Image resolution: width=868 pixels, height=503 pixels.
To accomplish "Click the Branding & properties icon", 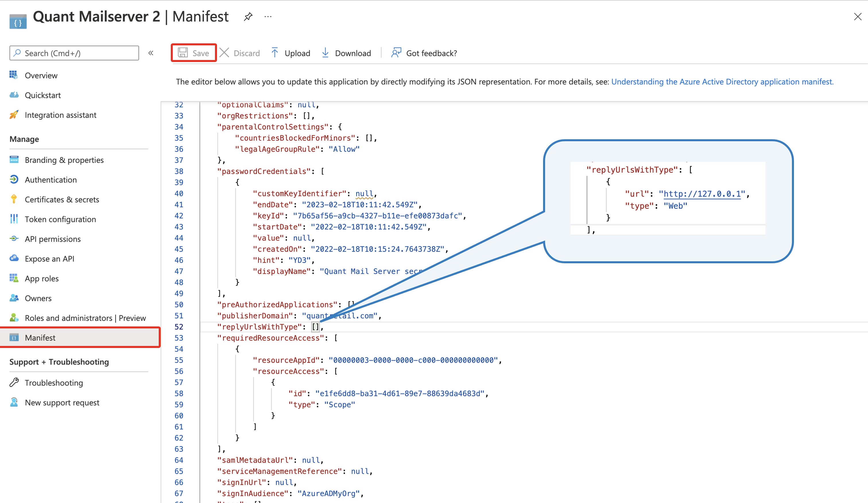I will 14,160.
